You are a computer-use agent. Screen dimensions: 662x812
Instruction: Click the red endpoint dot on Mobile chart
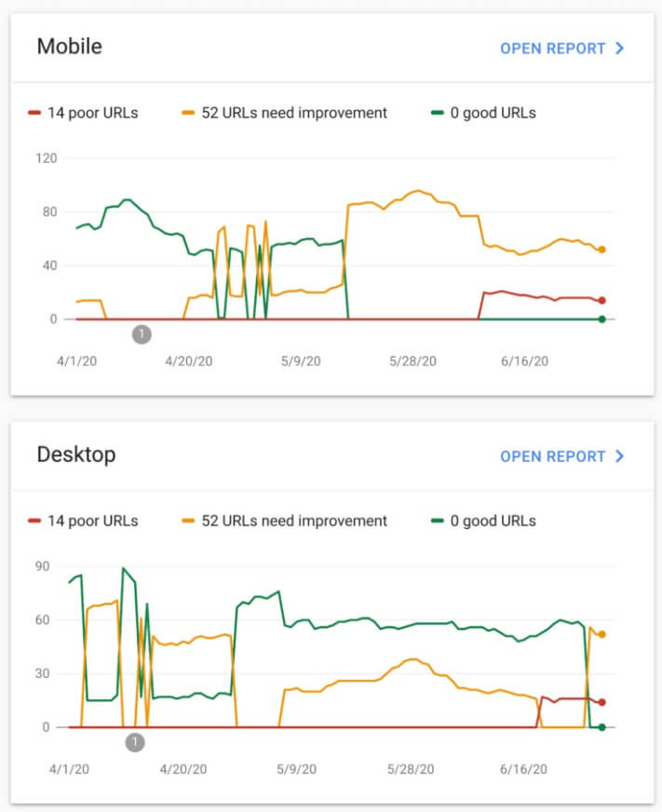click(x=601, y=301)
